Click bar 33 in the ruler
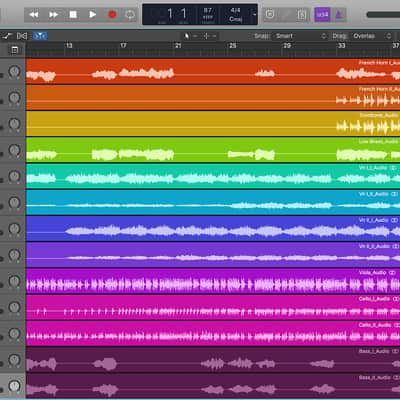Screen dimensions: 400x400 click(x=342, y=46)
